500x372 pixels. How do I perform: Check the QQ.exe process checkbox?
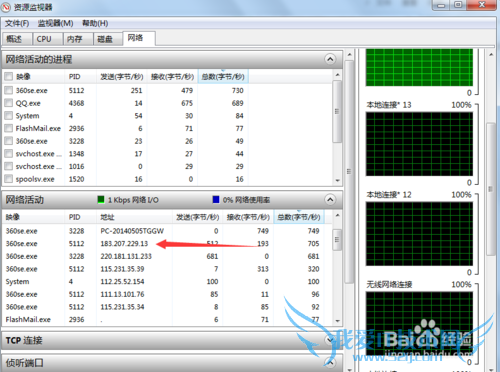point(9,103)
